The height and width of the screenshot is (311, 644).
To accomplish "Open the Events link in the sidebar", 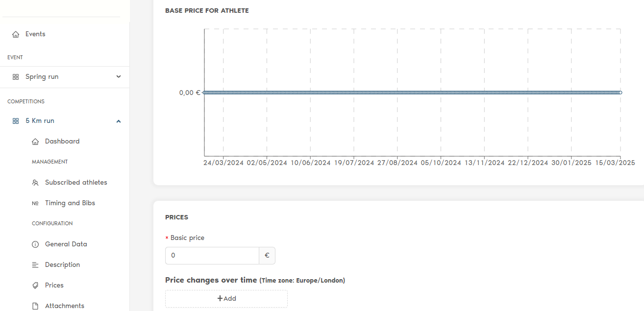I will pyautogui.click(x=35, y=34).
